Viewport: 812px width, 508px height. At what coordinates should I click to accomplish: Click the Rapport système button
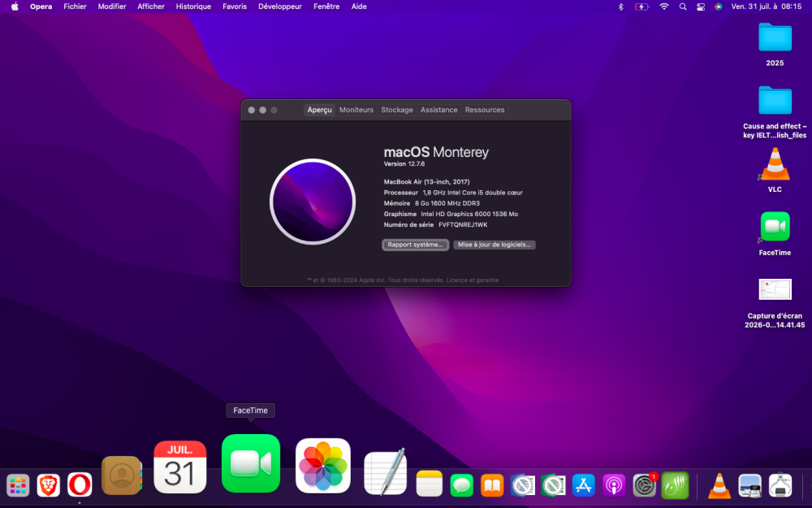tap(415, 245)
